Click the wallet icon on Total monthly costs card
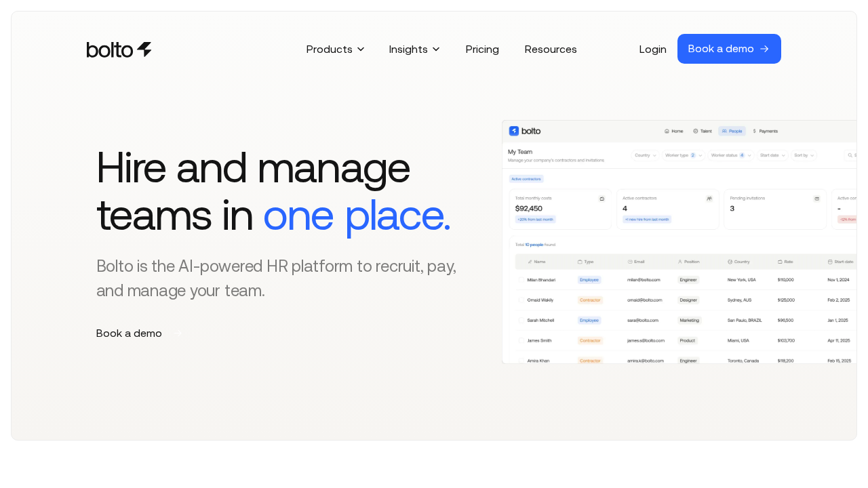868x488 pixels. point(601,199)
